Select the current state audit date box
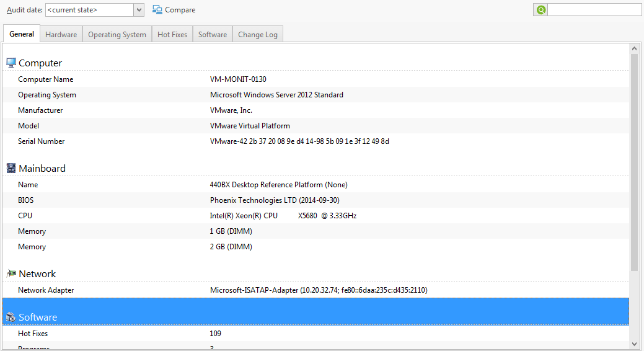Viewport: 644px width, 351px height. (89, 10)
